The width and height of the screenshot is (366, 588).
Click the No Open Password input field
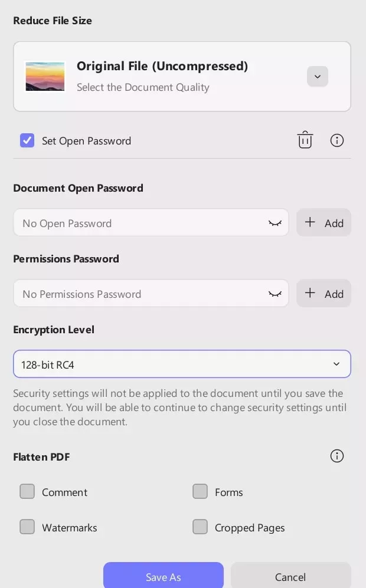pyautogui.click(x=139, y=223)
